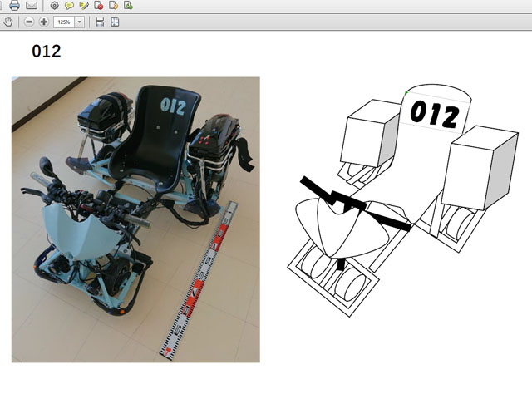Click the 012 heading text
The width and height of the screenshot is (532, 399).
pyautogui.click(x=47, y=52)
